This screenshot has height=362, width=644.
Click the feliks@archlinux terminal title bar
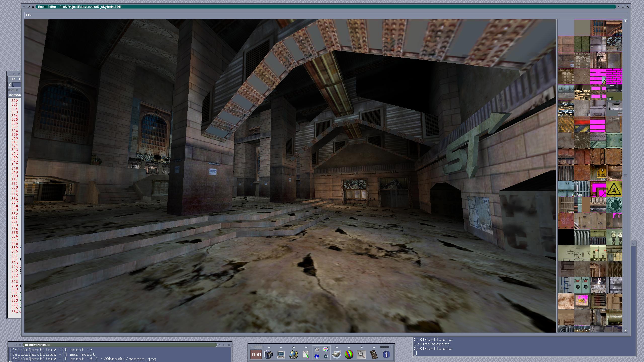point(119,345)
